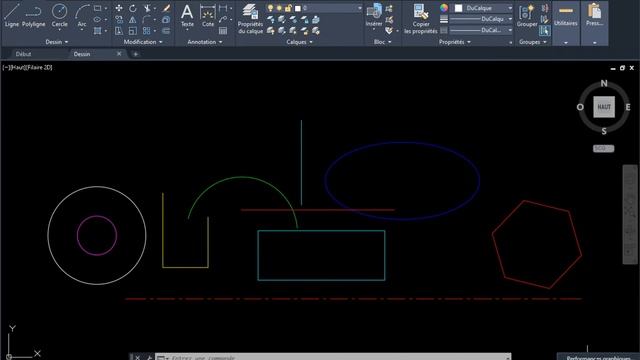Open the [Haut] view controls menu
Screen dimensions: 640x360
[18, 68]
